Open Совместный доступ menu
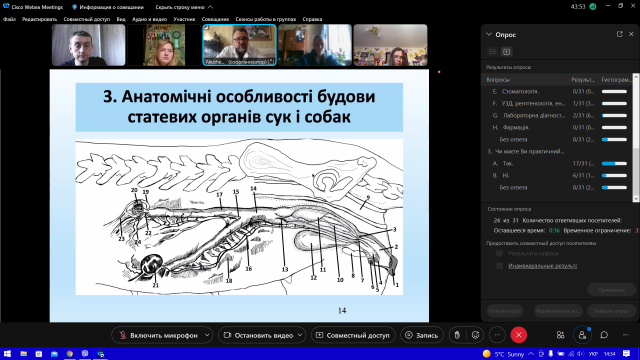This screenshot has width=640, height=360. (x=87, y=19)
